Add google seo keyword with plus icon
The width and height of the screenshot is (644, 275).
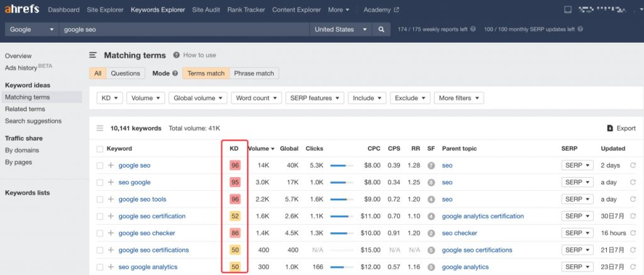(x=111, y=166)
